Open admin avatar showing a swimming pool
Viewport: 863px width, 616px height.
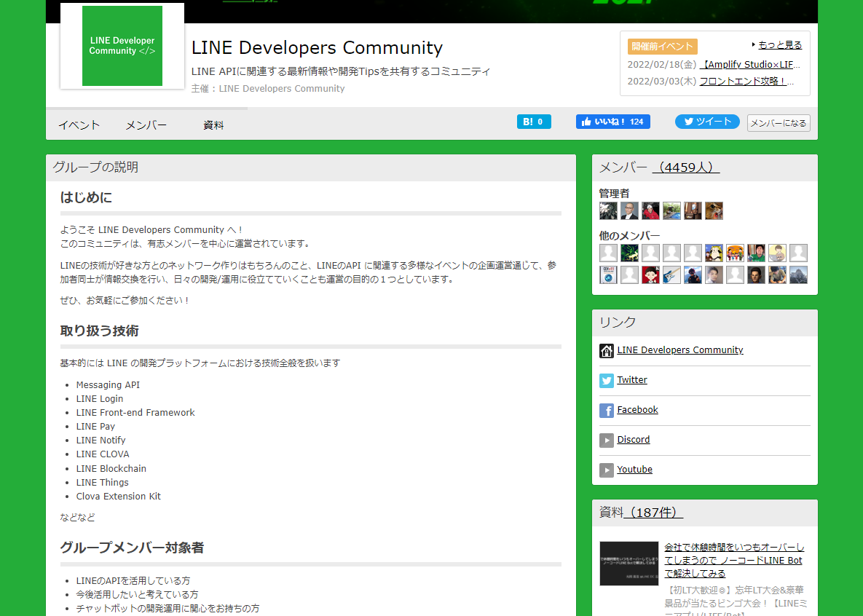pyautogui.click(x=671, y=211)
